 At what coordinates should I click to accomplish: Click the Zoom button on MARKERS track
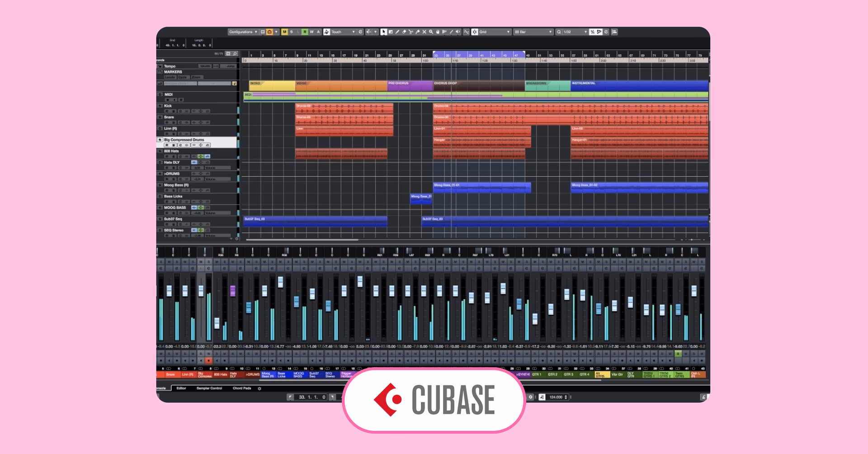point(196,77)
